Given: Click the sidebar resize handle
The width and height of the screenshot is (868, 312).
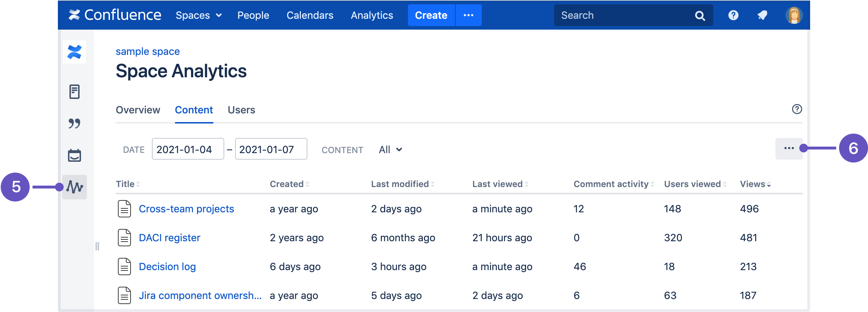Looking at the screenshot, I should (x=97, y=246).
